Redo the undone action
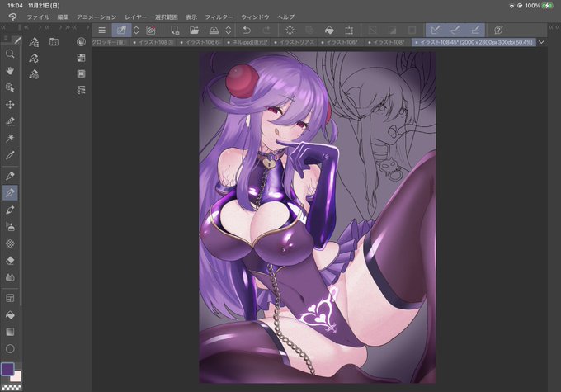Viewport: 561px width, 392px height. pos(266,30)
